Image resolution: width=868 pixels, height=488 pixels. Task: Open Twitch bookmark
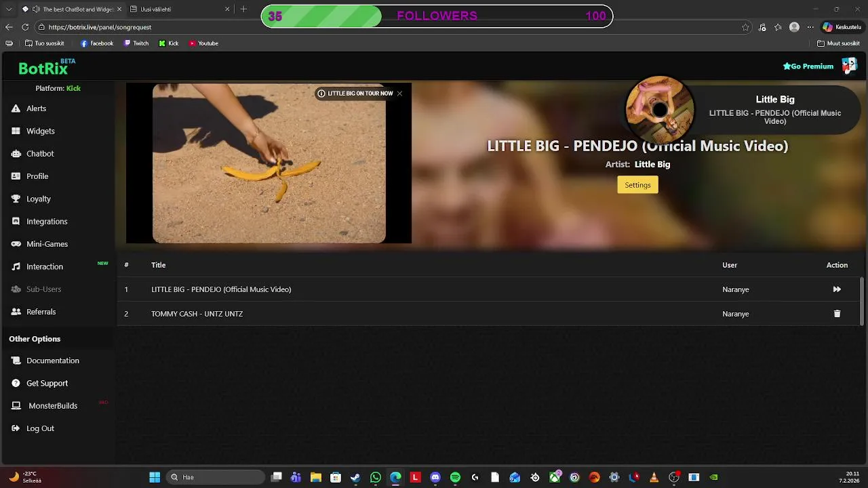(136, 43)
